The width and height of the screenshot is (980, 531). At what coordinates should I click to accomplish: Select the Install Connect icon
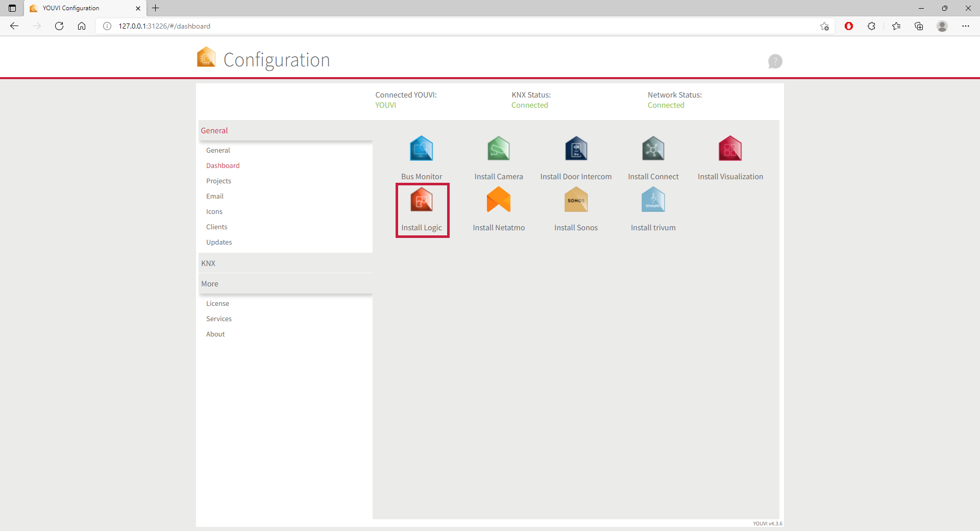click(653, 149)
